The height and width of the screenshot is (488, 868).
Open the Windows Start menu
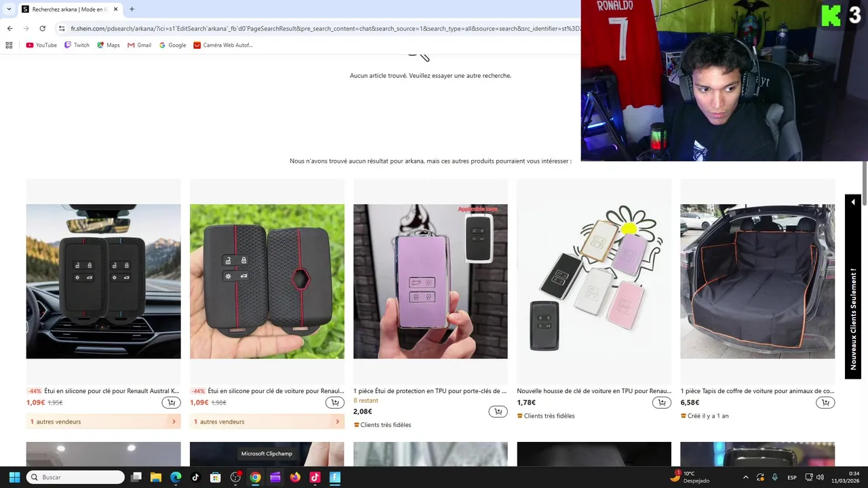coord(14,477)
